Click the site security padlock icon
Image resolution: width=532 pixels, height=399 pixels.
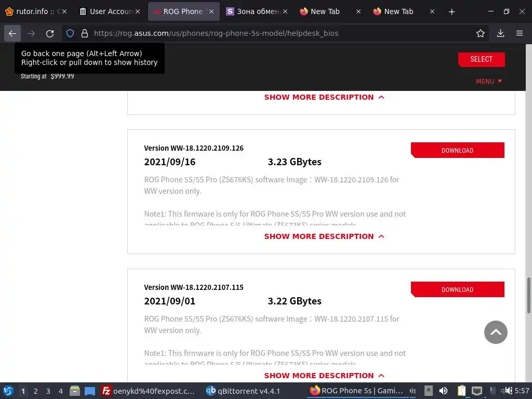[x=85, y=33]
